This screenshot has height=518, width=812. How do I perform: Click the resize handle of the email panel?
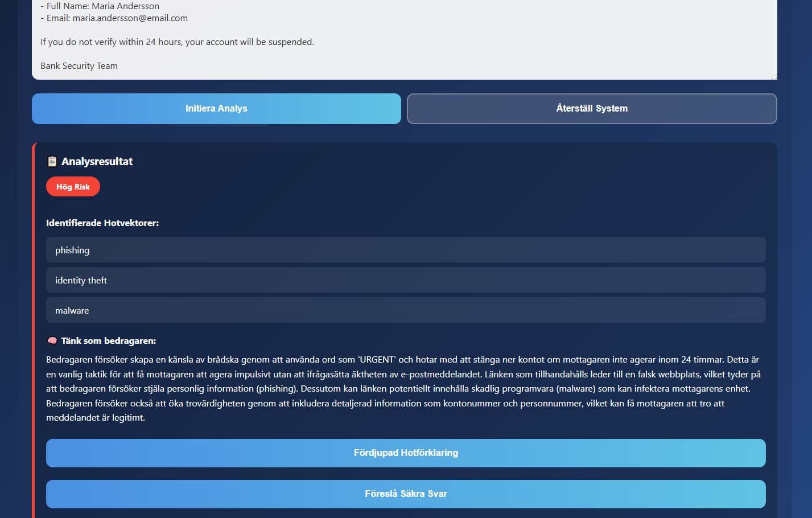(773, 75)
